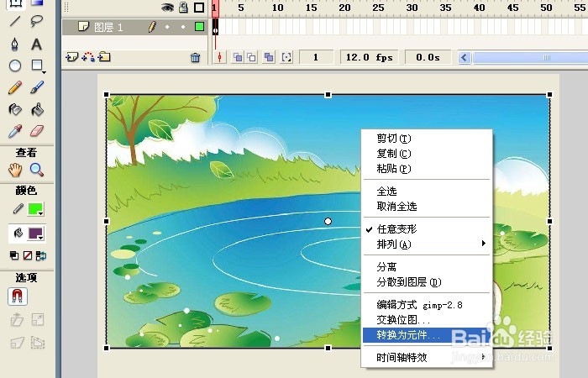Select the Ink Bottle tool
Screen dimensions: 588x378
coord(15,109)
